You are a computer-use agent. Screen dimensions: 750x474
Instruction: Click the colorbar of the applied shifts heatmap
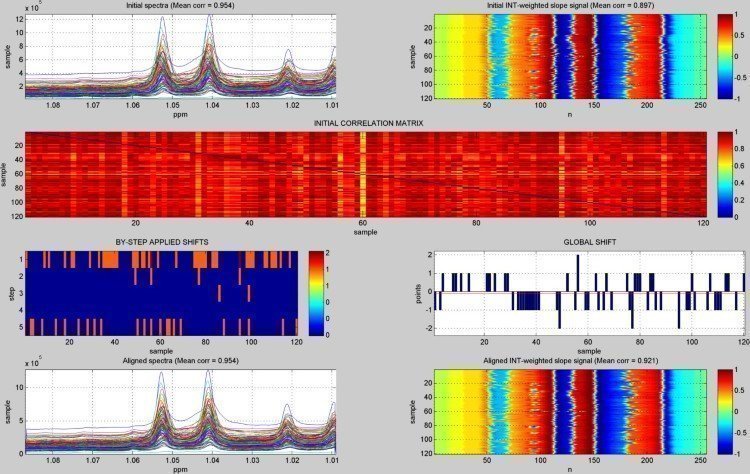(x=313, y=292)
